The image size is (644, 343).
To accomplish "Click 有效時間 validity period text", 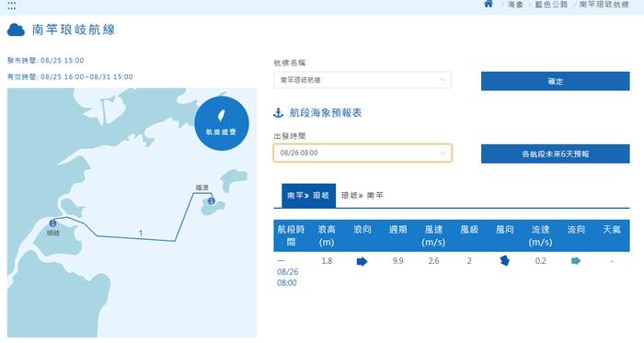I will point(70,76).
